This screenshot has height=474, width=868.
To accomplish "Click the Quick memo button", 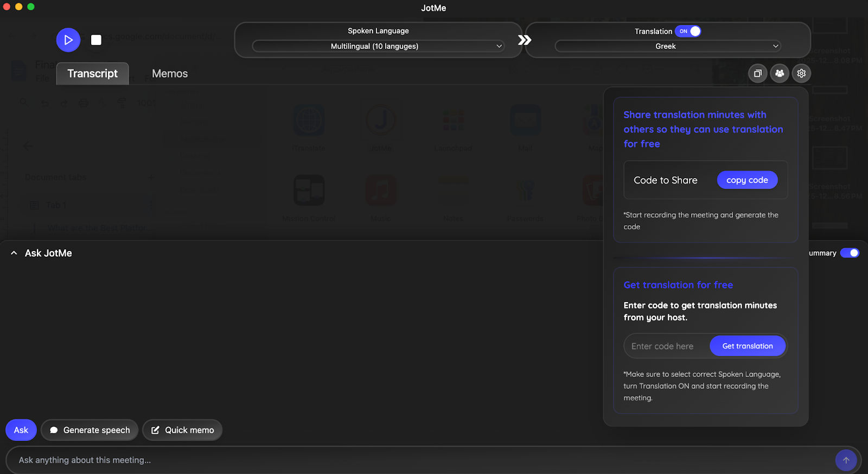I will click(182, 430).
